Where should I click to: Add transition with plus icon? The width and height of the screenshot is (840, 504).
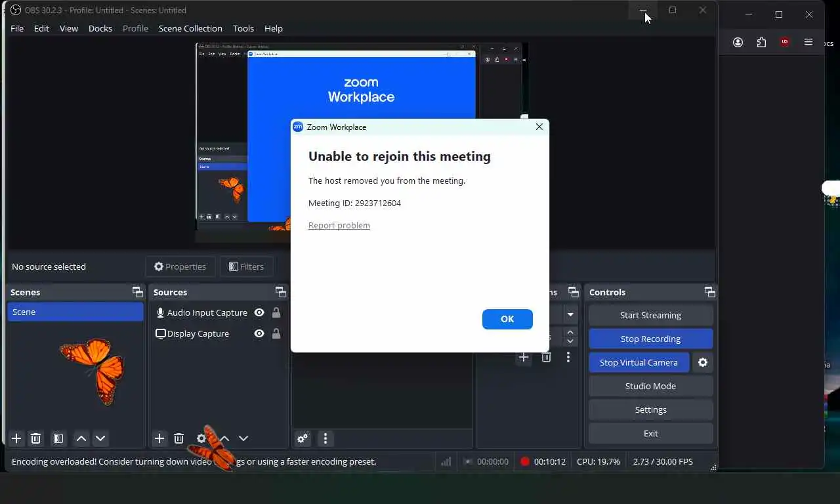(524, 358)
